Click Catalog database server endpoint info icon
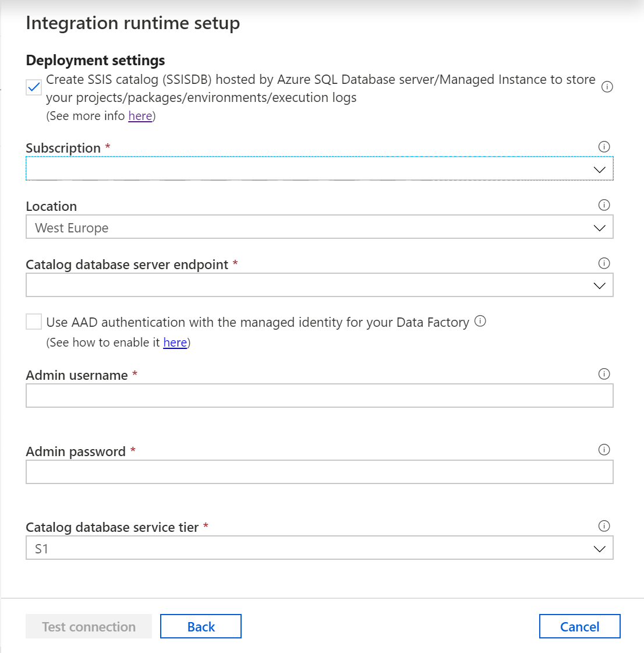 click(604, 263)
